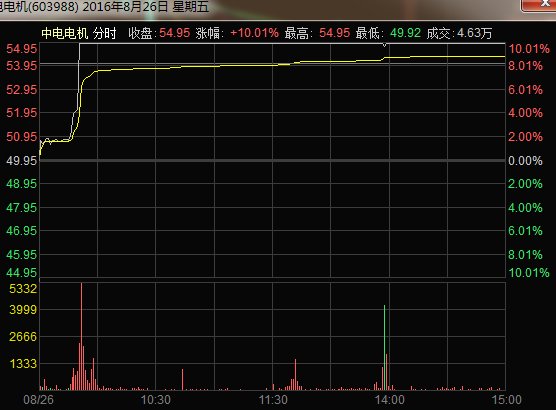Click the title text showing 2016年8月26日 星期五
The height and width of the screenshot is (410, 556).
tap(146, 7)
